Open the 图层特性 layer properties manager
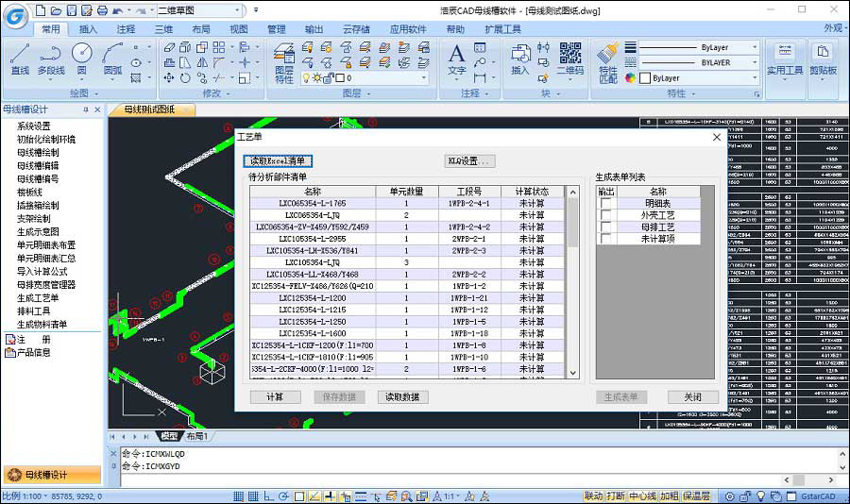The image size is (850, 504). [x=284, y=63]
